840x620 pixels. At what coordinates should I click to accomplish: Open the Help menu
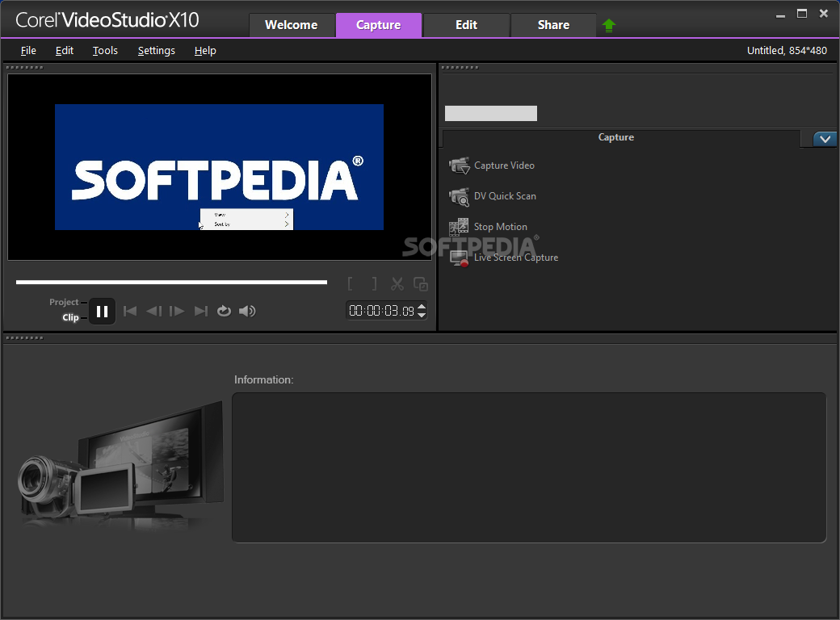tap(205, 51)
